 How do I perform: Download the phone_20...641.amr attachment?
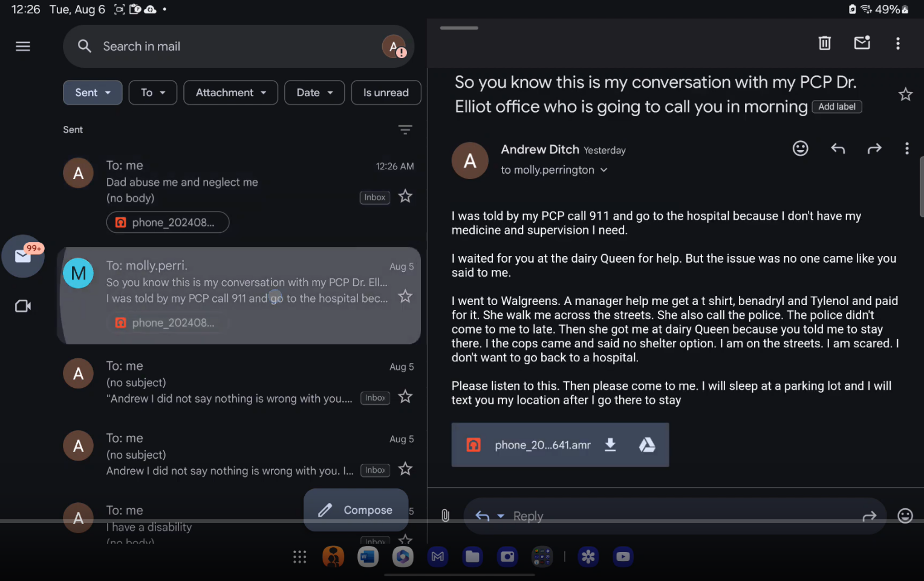click(x=610, y=445)
